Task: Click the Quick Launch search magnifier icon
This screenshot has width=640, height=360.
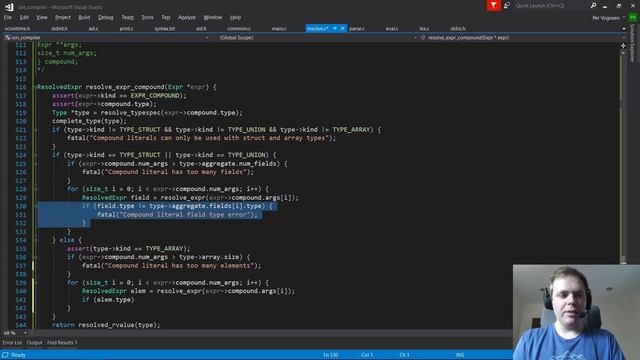Action: click(x=593, y=6)
